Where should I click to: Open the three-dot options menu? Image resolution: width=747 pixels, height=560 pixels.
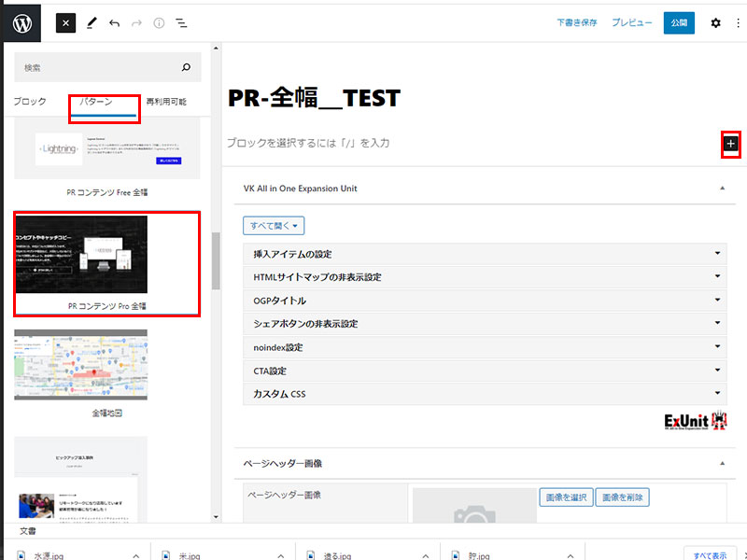click(x=738, y=22)
